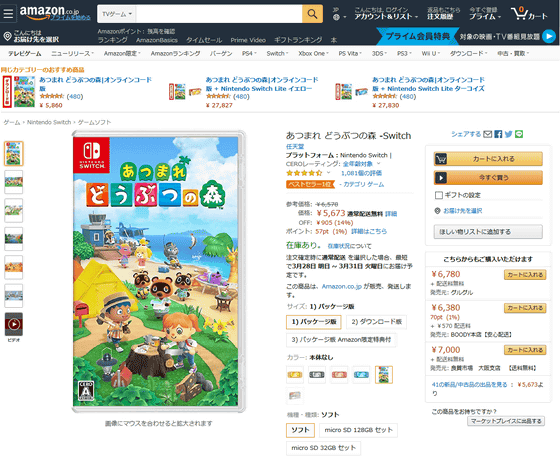Add item with カートに入れる button
Viewport: 560px width, 460px height.
(488, 159)
